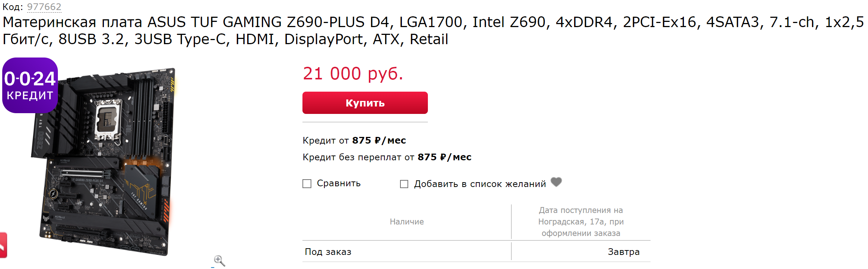Click the Дата поступления на Ноградская header
The image size is (868, 269).
coord(581,222)
